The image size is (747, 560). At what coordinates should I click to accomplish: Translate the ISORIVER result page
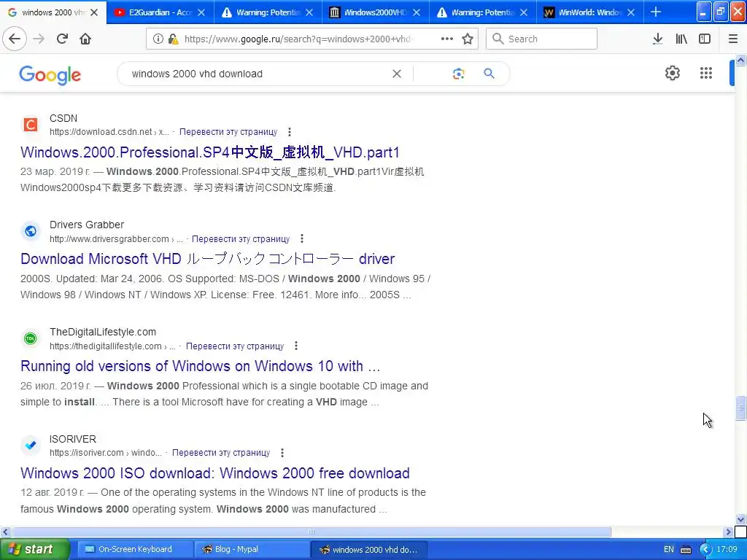(x=221, y=452)
